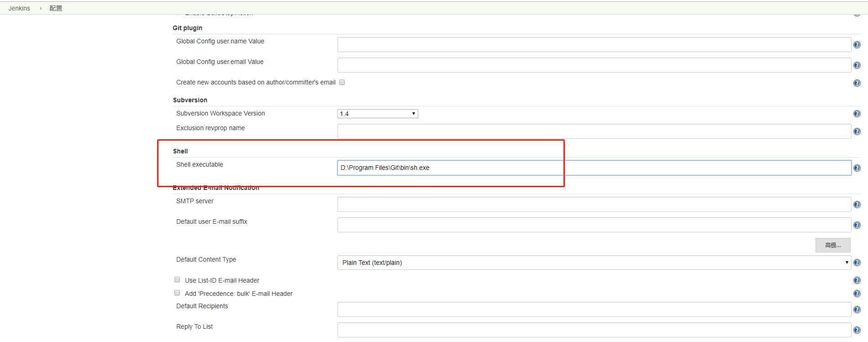Image resolution: width=868 pixels, height=342 pixels.
Task: Show help for Exclusion revprop name
Action: (x=857, y=132)
